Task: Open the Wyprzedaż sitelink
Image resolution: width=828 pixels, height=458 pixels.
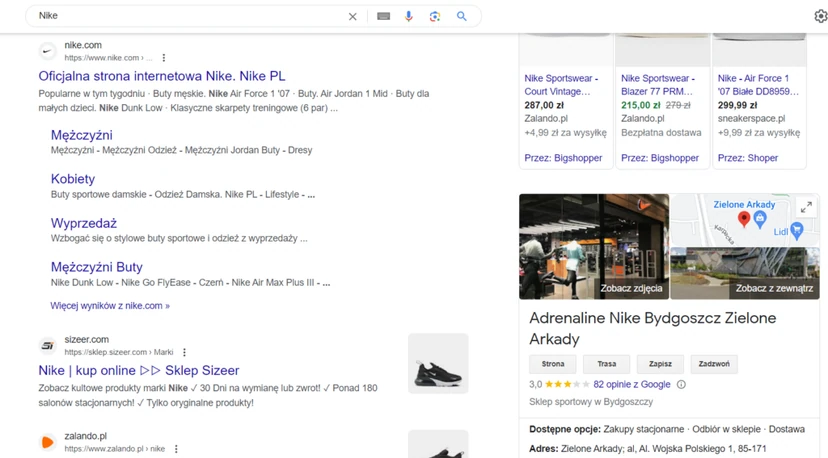Action: click(x=83, y=223)
